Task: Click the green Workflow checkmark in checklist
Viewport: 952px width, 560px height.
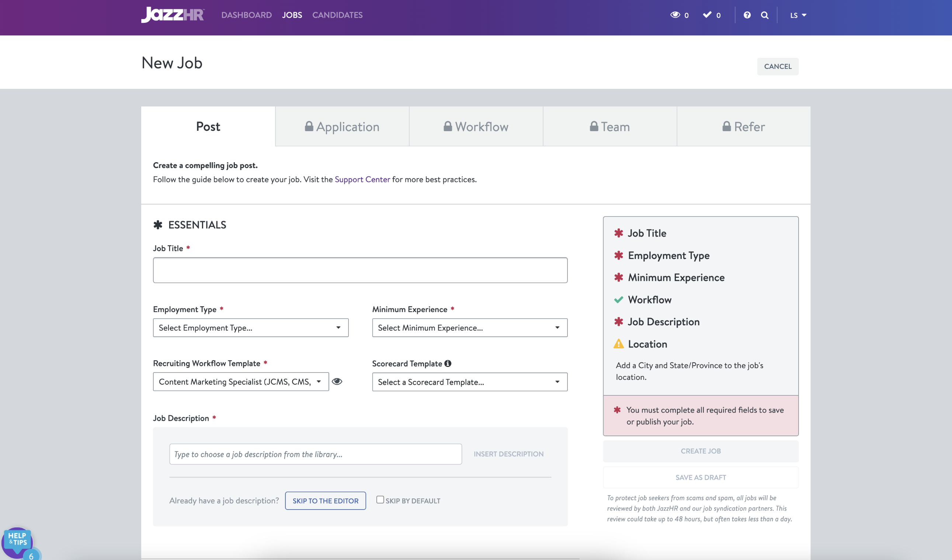Action: [618, 300]
